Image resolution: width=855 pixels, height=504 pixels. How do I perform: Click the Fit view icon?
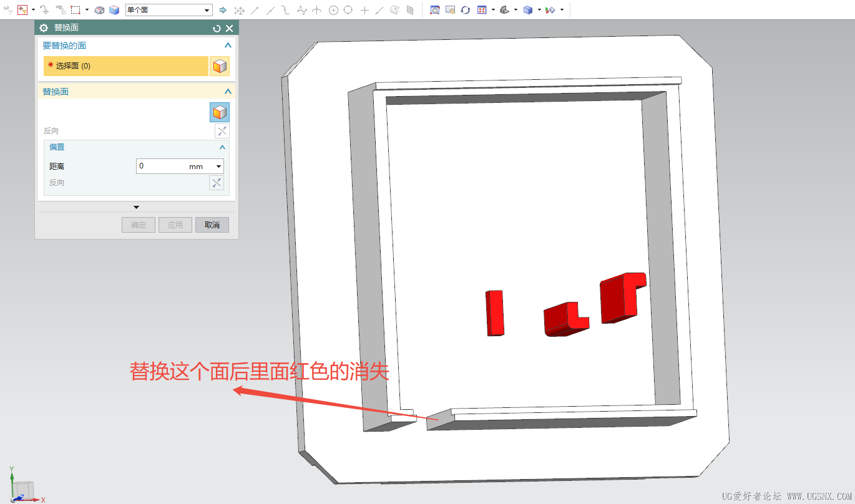pyautogui.click(x=482, y=9)
